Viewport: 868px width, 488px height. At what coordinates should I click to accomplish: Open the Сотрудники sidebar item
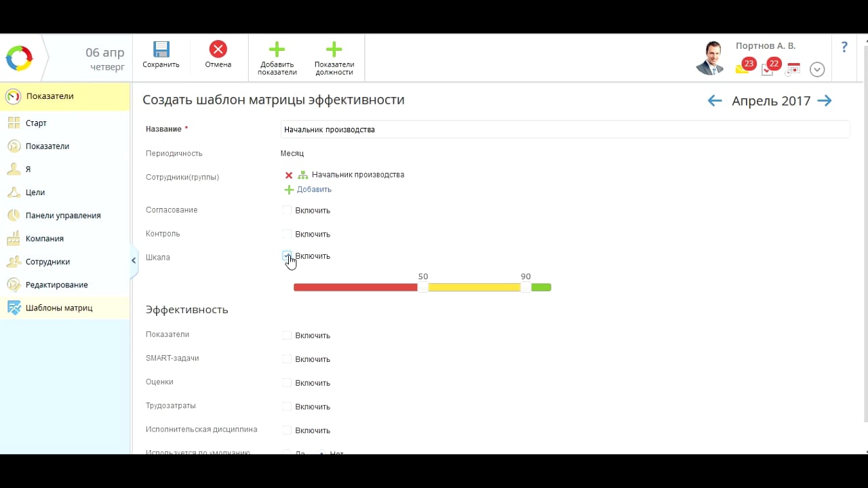pos(65,262)
